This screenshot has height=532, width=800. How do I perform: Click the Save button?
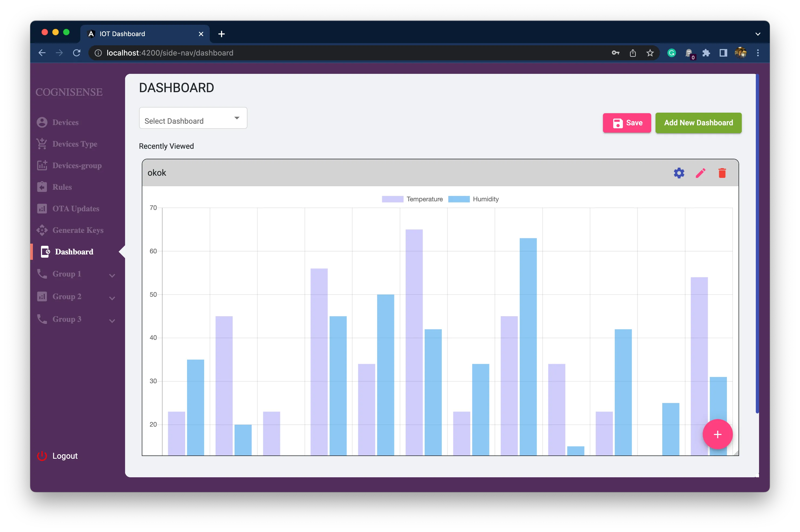[627, 123]
